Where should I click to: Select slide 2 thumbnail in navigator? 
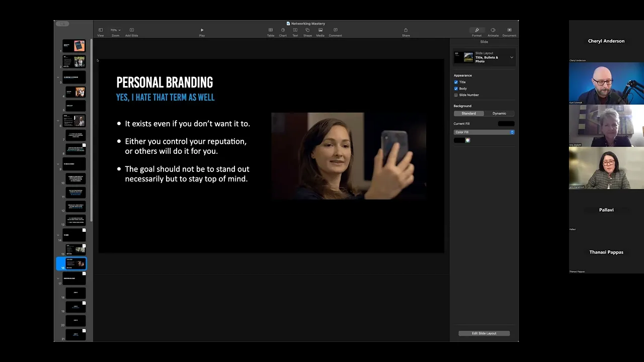(74, 62)
